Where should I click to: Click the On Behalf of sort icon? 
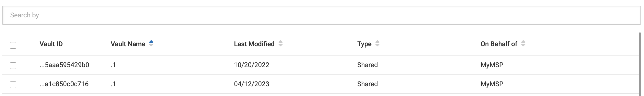523,44
